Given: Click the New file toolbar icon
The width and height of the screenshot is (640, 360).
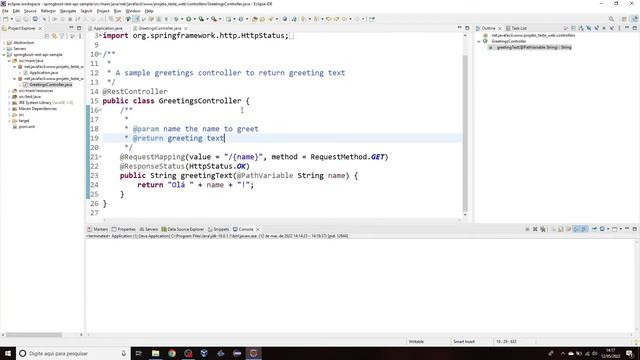Looking at the screenshot, I should [x=5, y=19].
